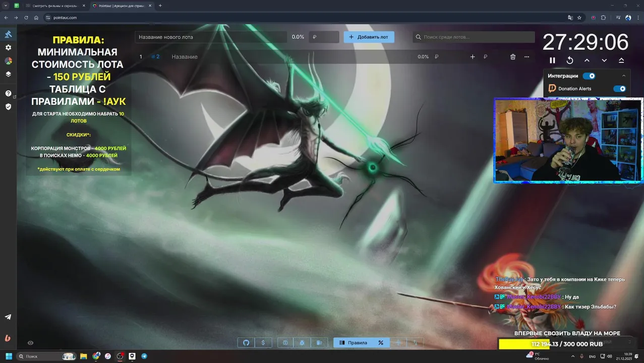Focus the Название нового лота field
644x363 pixels.
(211, 37)
